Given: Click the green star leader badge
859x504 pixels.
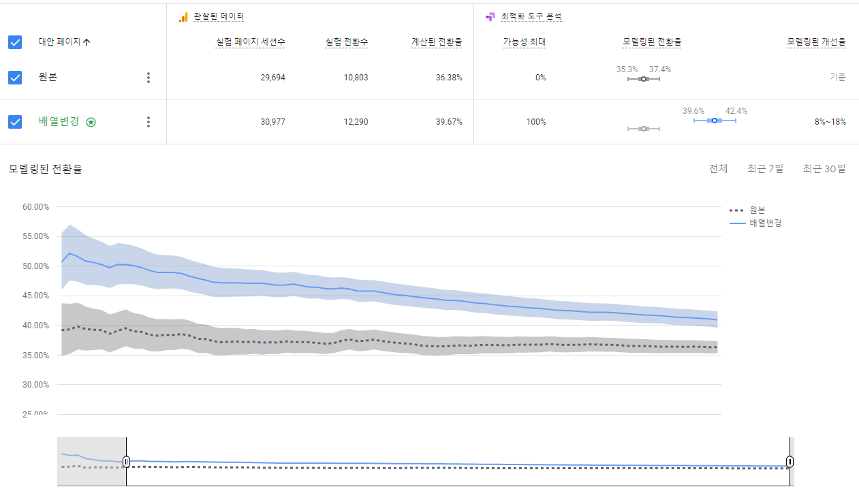Looking at the screenshot, I should (91, 122).
